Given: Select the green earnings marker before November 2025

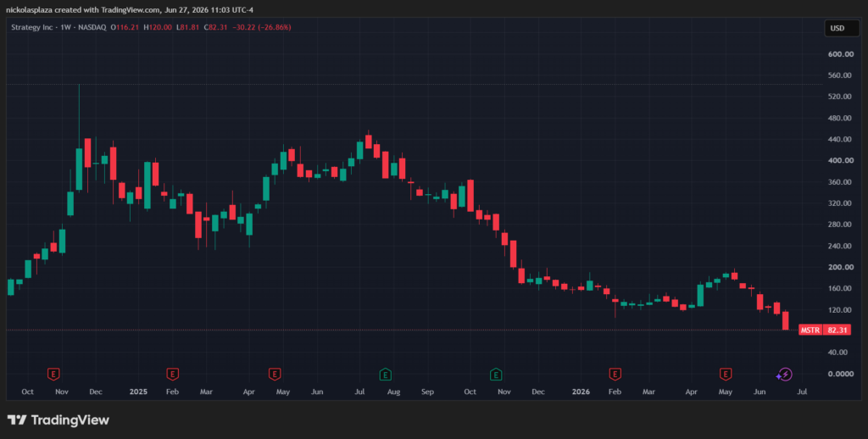Looking at the screenshot, I should click(x=496, y=375).
